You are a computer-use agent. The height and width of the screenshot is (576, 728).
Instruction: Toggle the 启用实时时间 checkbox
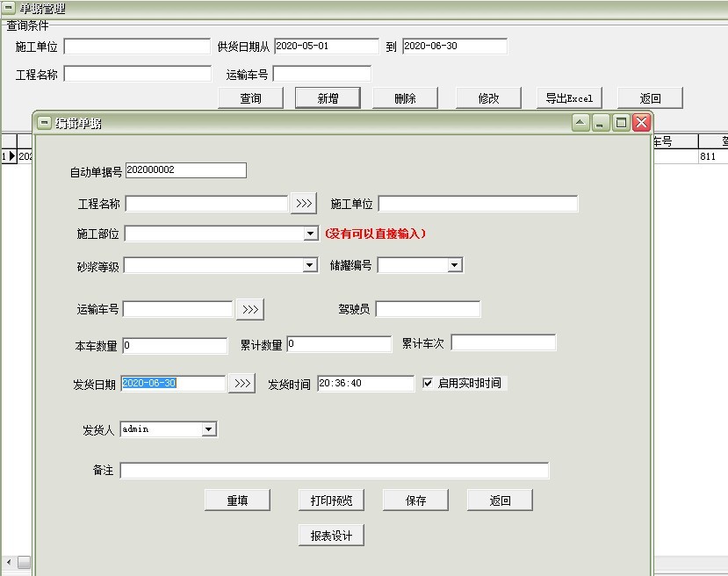click(428, 383)
